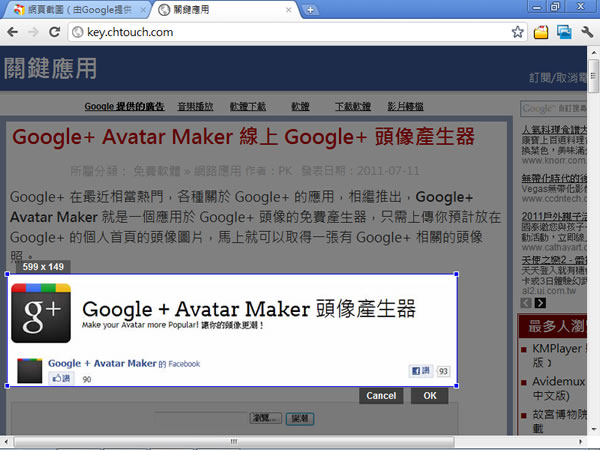Screen dimensions: 600x450
Task: Open the 音樂播放 ad link
Action: click(196, 106)
